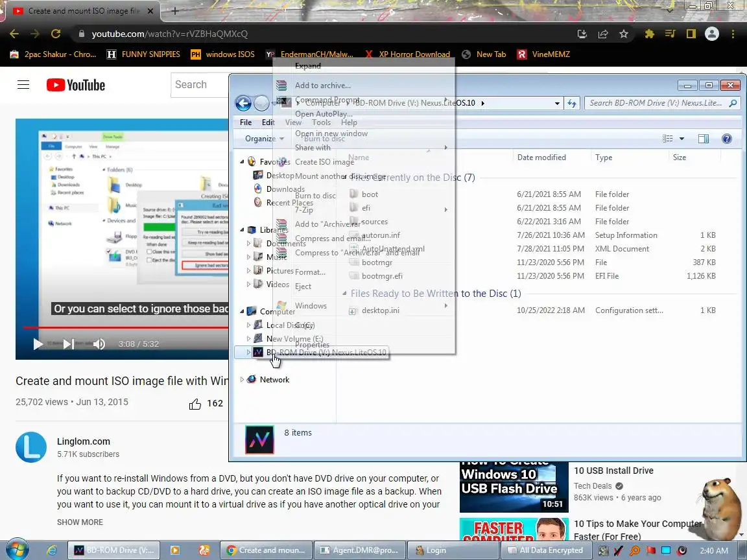Mute the YouTube video volume icon
The image size is (747, 560).
[99, 344]
